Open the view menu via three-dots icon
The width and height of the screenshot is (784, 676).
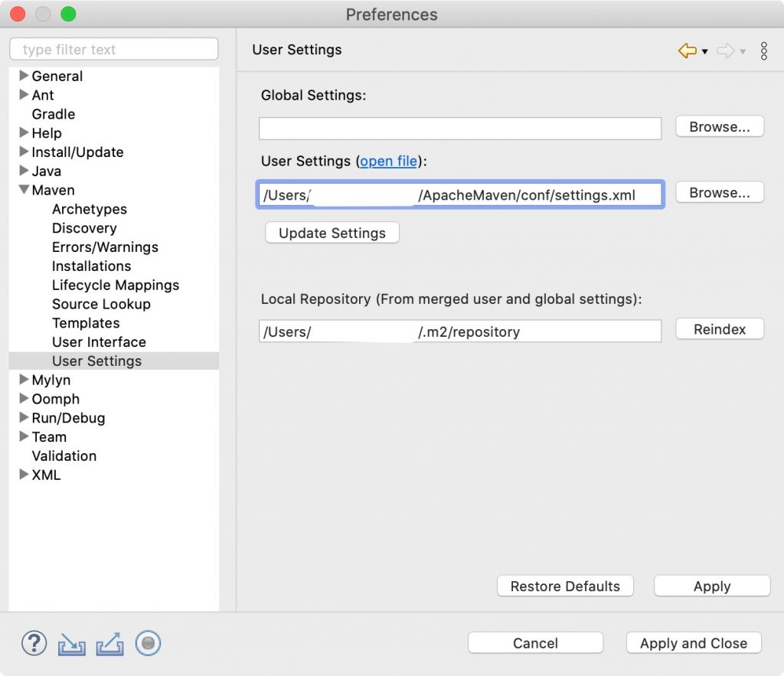[x=763, y=51]
